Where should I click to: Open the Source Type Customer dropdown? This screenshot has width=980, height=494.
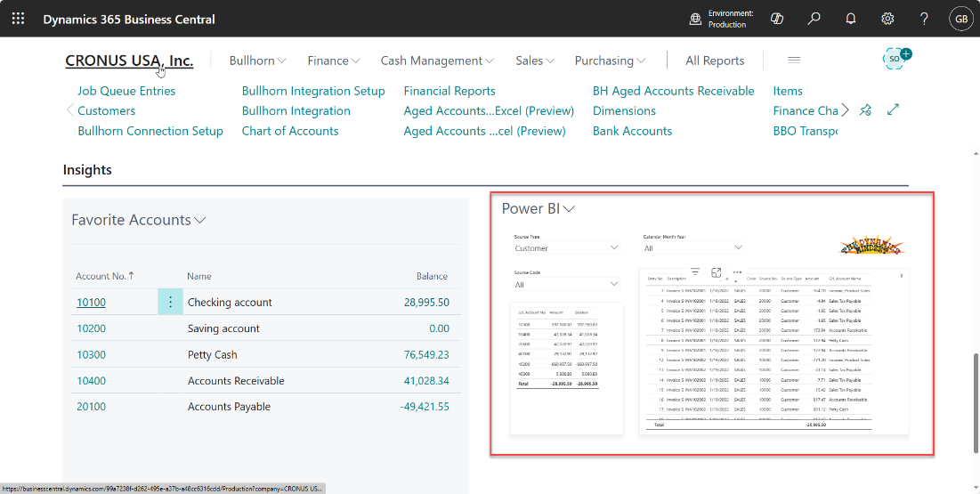tap(566, 248)
